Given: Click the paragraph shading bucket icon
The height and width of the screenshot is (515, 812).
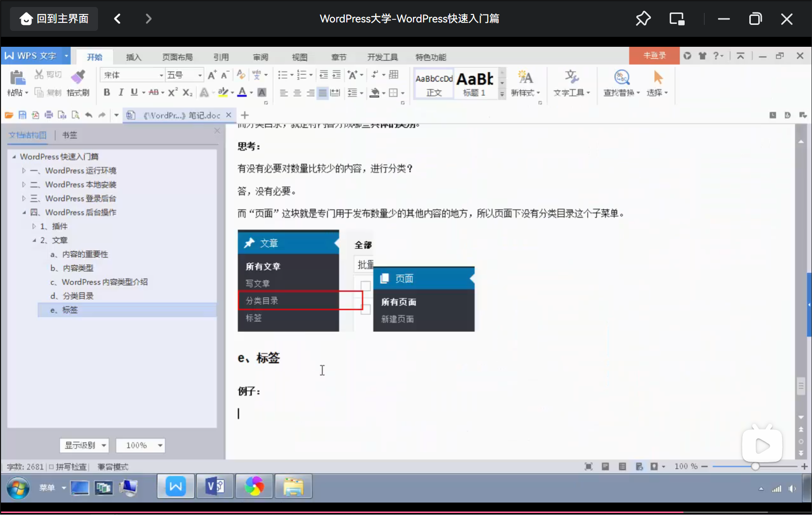Looking at the screenshot, I should [375, 93].
